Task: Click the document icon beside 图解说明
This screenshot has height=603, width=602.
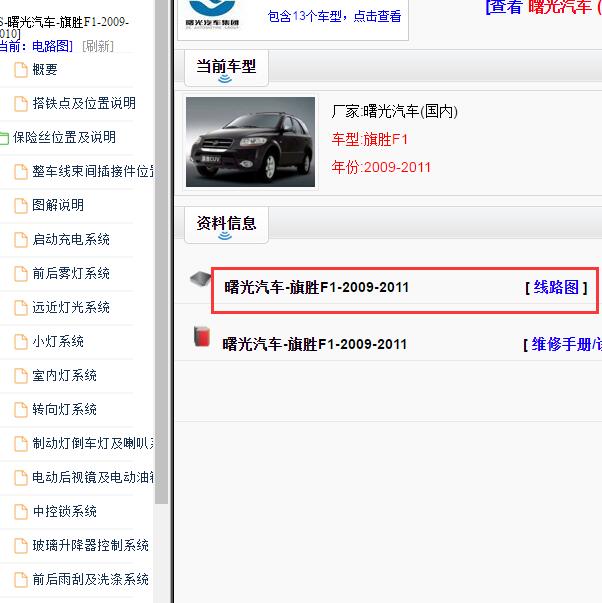Action: 21,206
